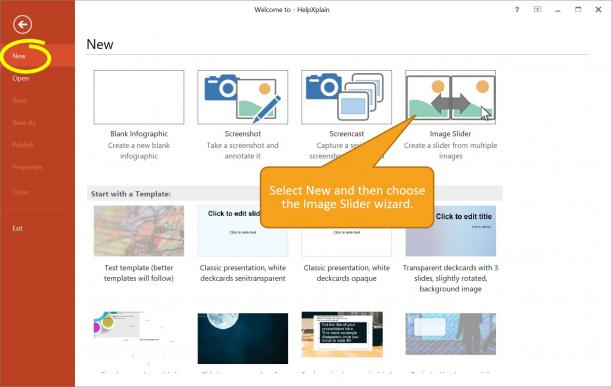The height and width of the screenshot is (387, 612).
Task: Select Transparent deckcards with 3 slides template
Action: pyautogui.click(x=450, y=231)
